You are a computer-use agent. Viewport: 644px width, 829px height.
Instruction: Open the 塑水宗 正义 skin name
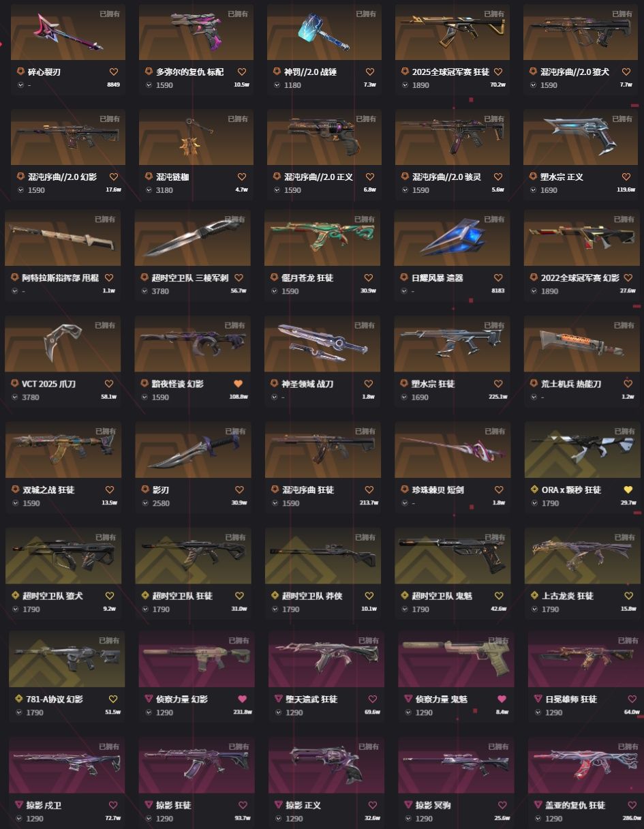(557, 177)
